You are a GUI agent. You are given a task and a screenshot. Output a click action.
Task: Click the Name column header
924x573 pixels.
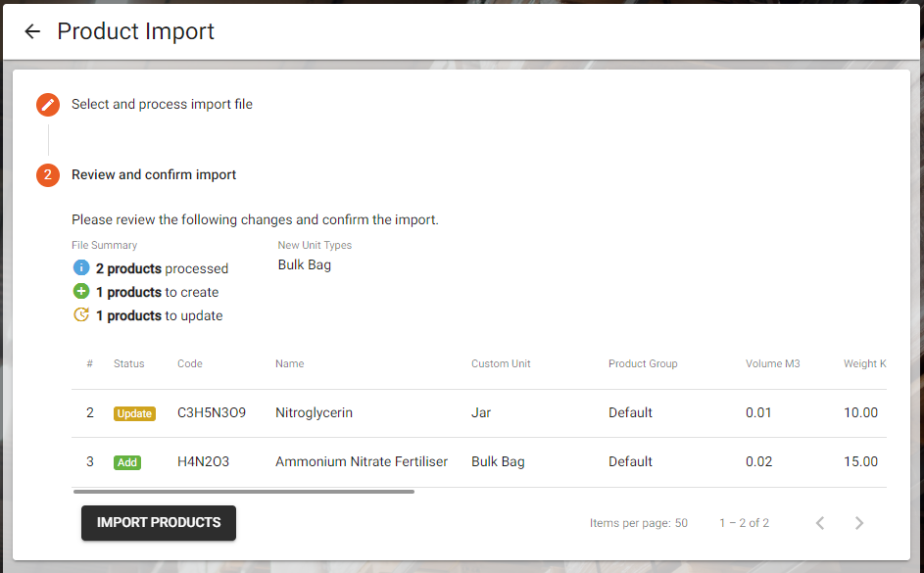click(289, 364)
